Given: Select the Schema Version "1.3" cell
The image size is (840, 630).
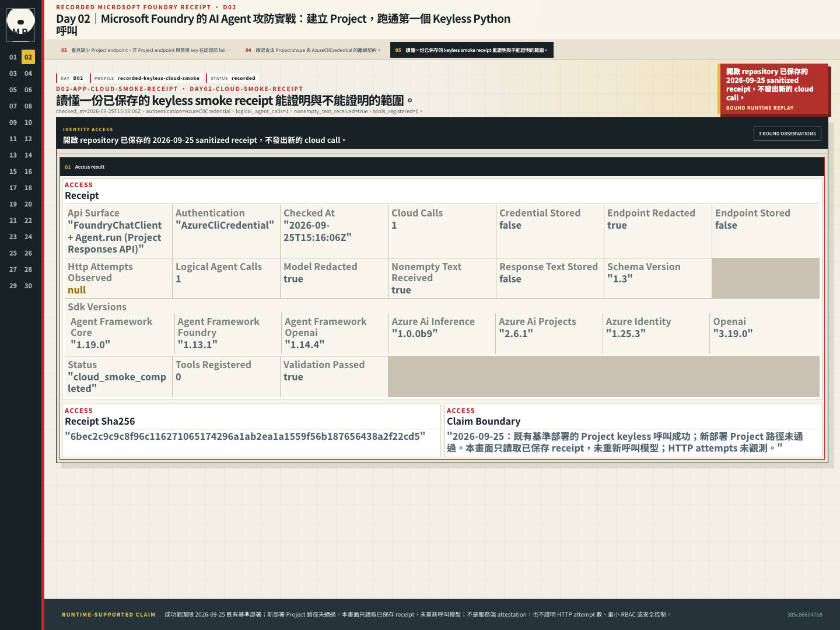Looking at the screenshot, I should click(657, 278).
